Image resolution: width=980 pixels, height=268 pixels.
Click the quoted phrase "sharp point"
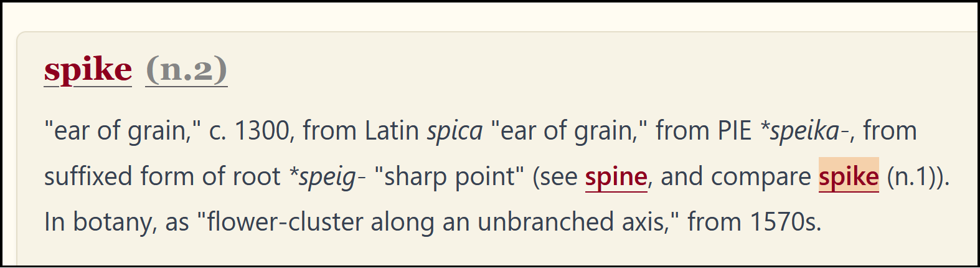point(450,177)
